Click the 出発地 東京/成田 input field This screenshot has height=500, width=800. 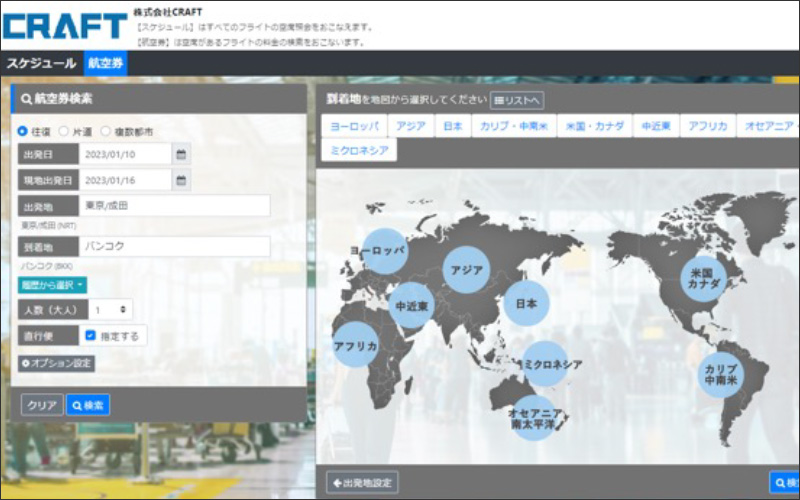[174, 206]
